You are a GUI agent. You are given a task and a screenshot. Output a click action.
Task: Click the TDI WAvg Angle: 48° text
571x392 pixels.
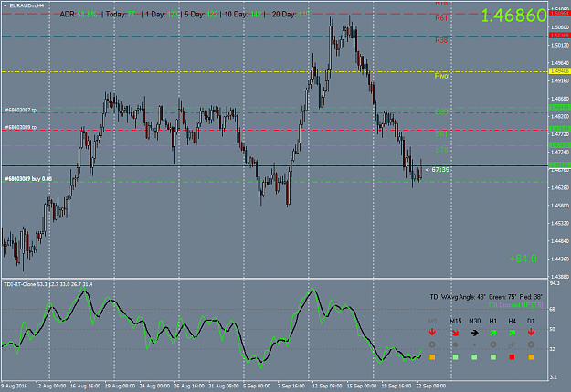coord(458,297)
